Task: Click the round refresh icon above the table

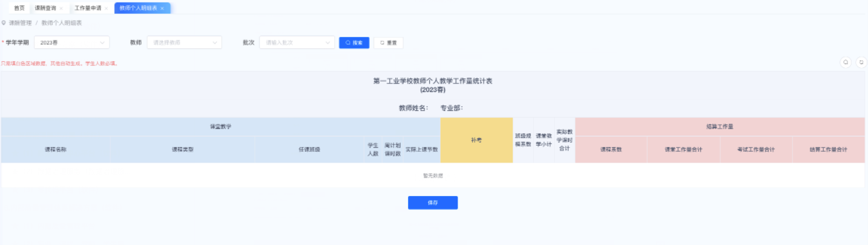Action: [x=861, y=62]
